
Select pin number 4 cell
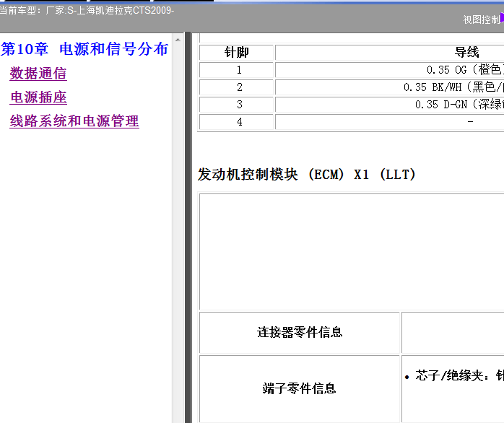tap(236, 122)
